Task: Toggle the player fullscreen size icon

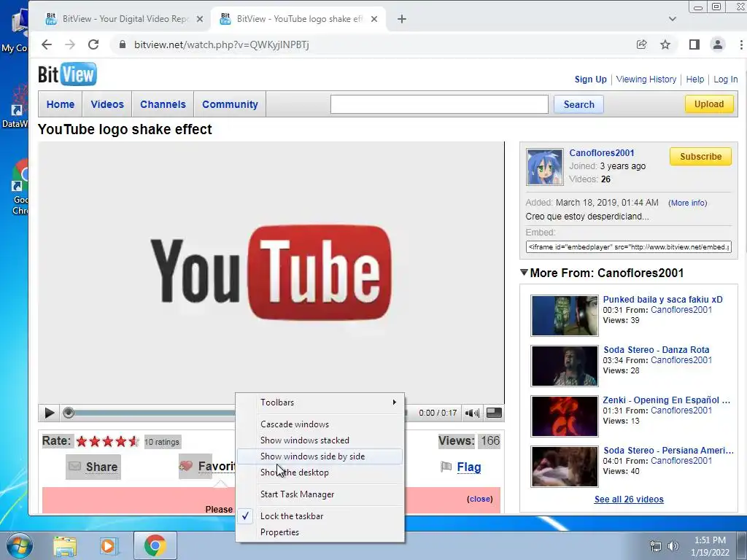Action: [494, 413]
